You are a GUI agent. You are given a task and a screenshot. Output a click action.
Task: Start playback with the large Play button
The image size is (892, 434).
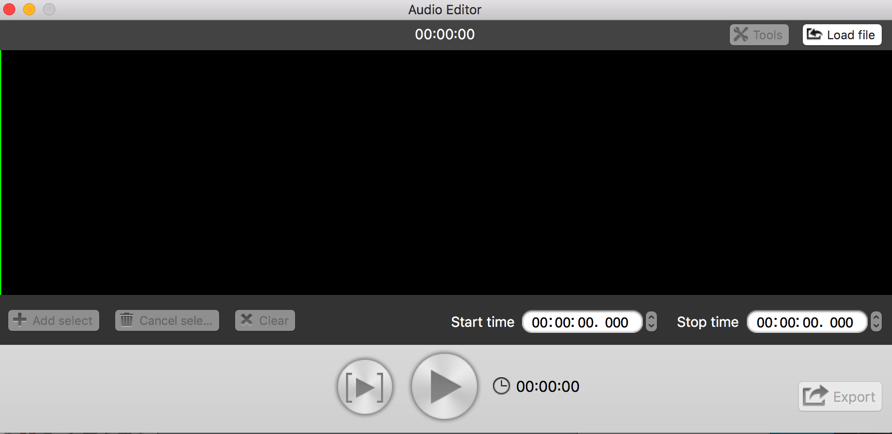point(444,386)
